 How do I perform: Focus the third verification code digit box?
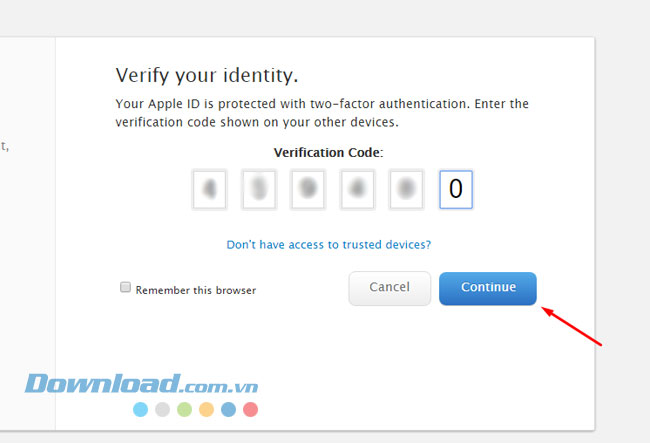pos(308,189)
